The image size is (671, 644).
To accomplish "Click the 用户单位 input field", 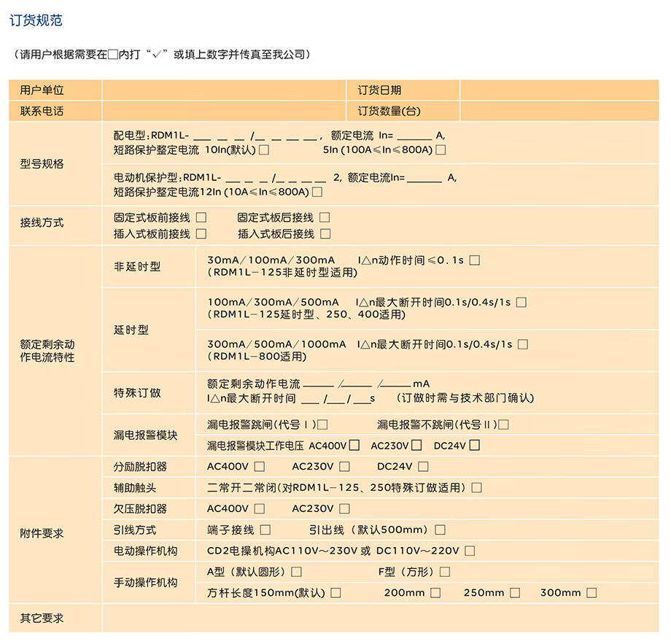I will pos(225,90).
